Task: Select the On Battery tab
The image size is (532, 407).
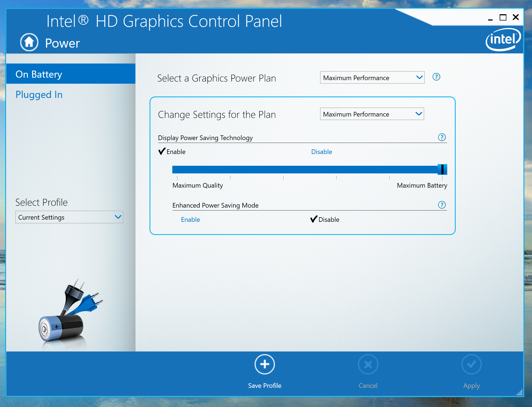Action: pyautogui.click(x=71, y=74)
